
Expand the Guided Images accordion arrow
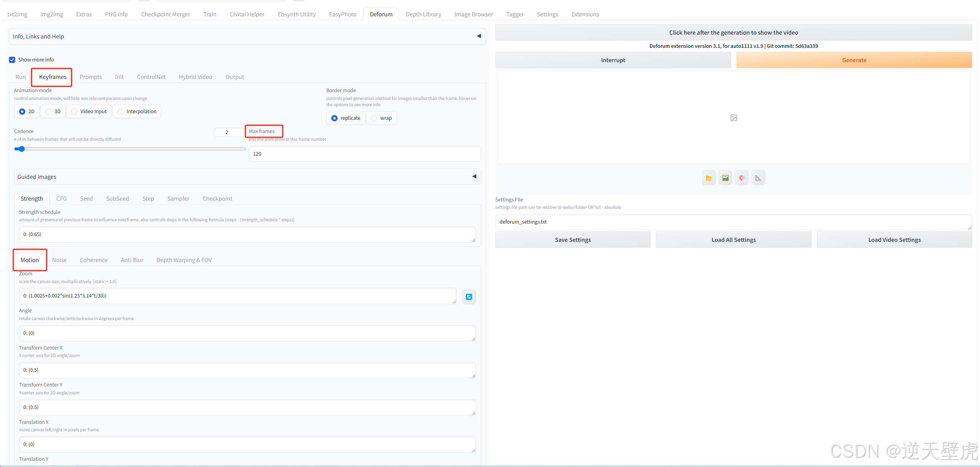474,177
